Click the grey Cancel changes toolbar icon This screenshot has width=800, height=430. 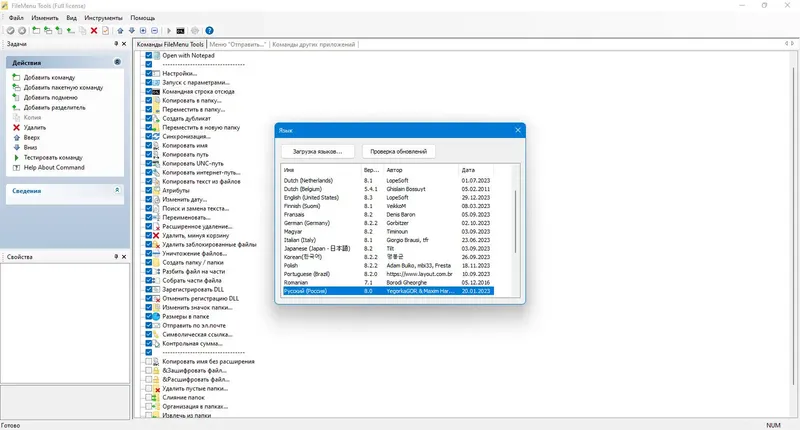click(22, 31)
